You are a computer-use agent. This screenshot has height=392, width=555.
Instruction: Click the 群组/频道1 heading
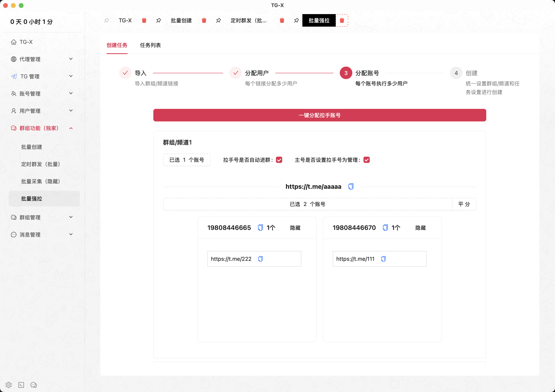(177, 142)
